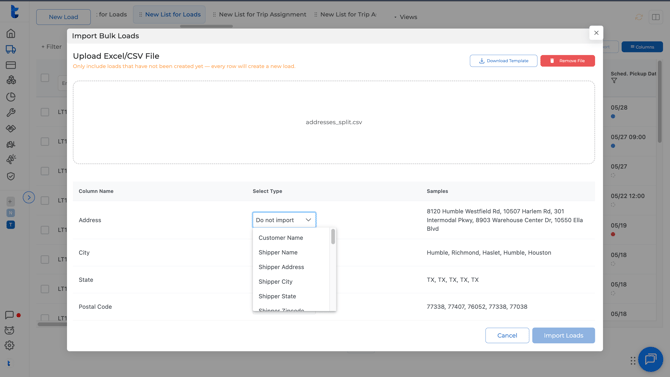
Task: Open the cat-face assistant icon in sidebar
Action: pyautogui.click(x=9, y=330)
